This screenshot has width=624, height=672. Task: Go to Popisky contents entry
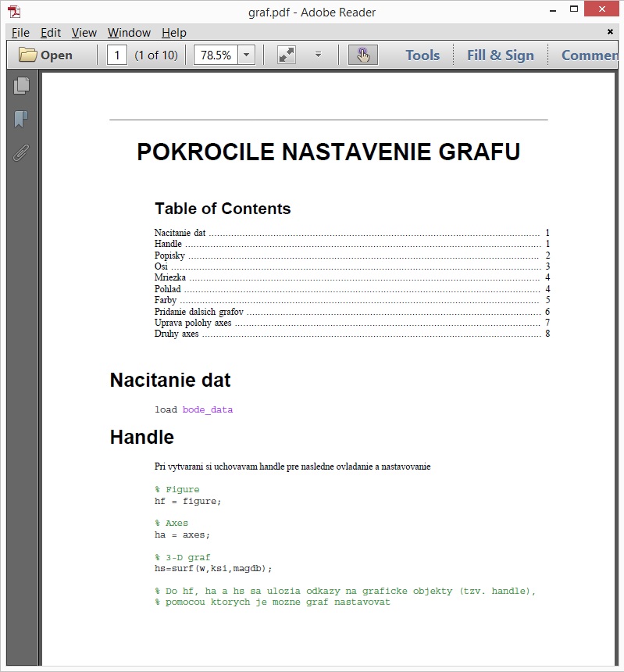[x=352, y=256]
